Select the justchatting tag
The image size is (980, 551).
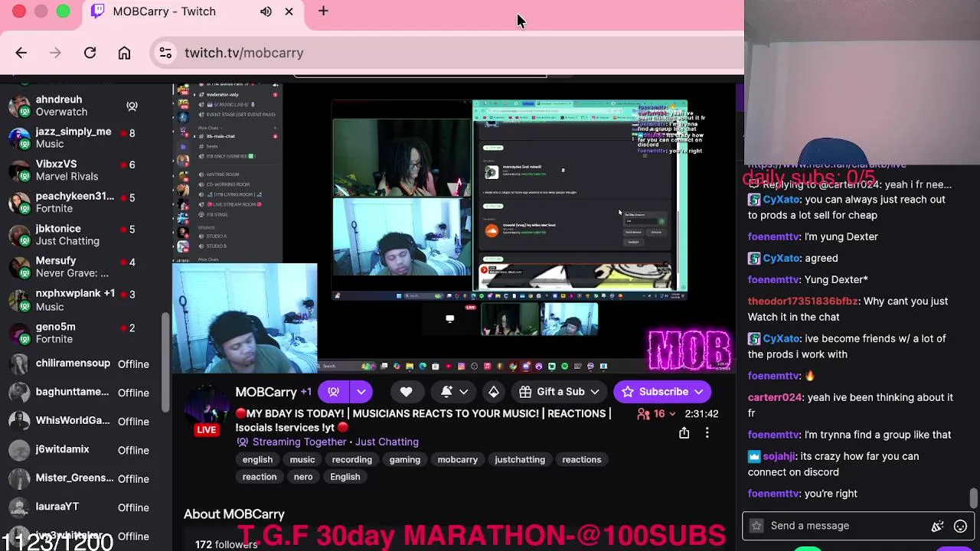pyautogui.click(x=520, y=460)
